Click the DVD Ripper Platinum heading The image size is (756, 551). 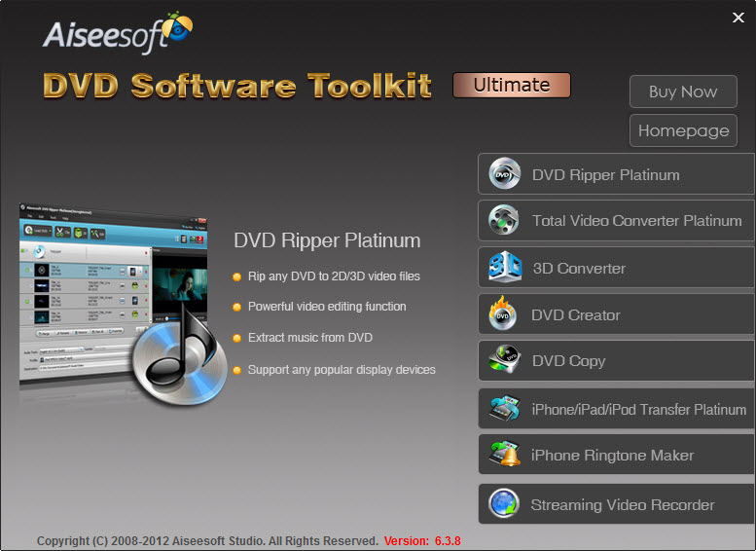[327, 240]
